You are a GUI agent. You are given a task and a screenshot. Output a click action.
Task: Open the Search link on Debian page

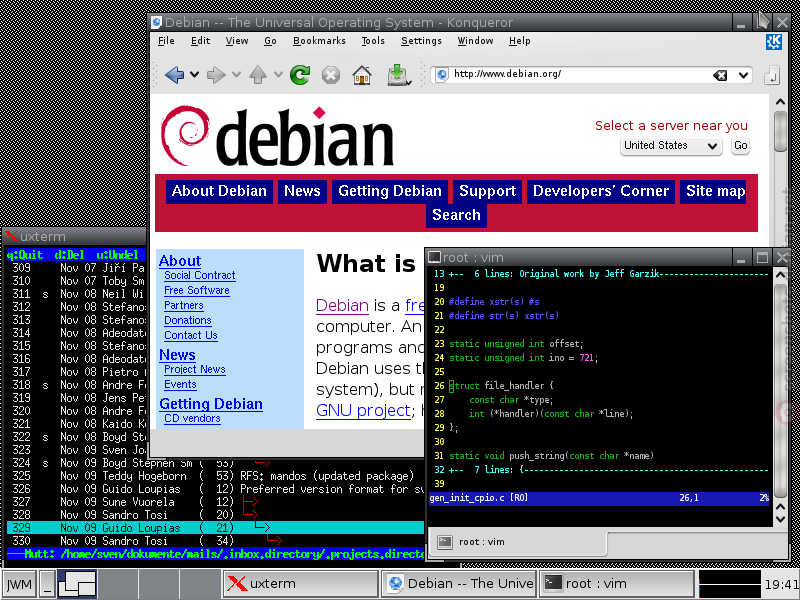pos(456,215)
